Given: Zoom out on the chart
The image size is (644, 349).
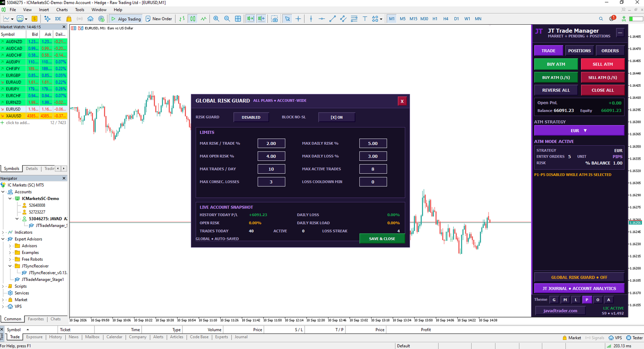Looking at the screenshot, I should point(227,19).
